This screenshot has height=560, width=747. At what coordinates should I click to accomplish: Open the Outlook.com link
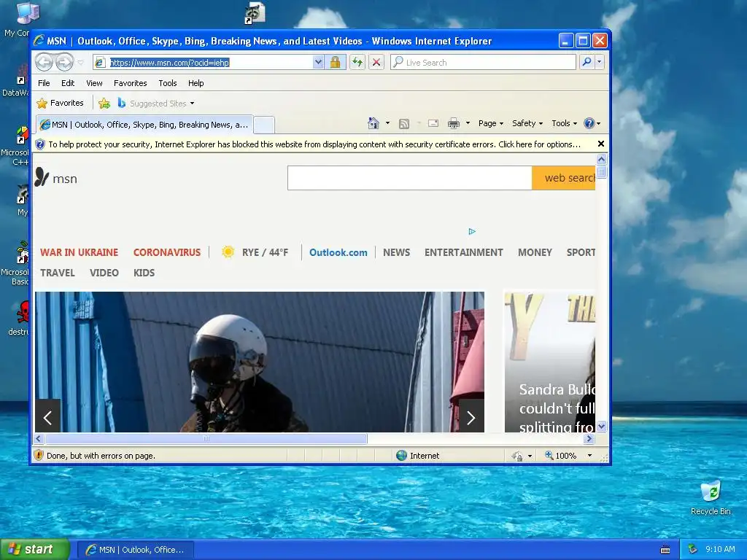coord(338,252)
